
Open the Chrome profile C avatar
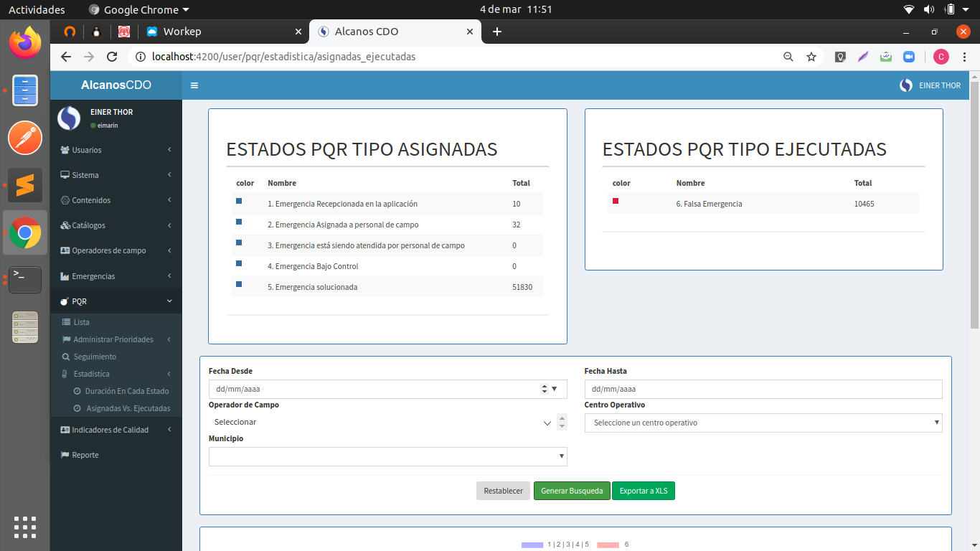[x=941, y=57]
